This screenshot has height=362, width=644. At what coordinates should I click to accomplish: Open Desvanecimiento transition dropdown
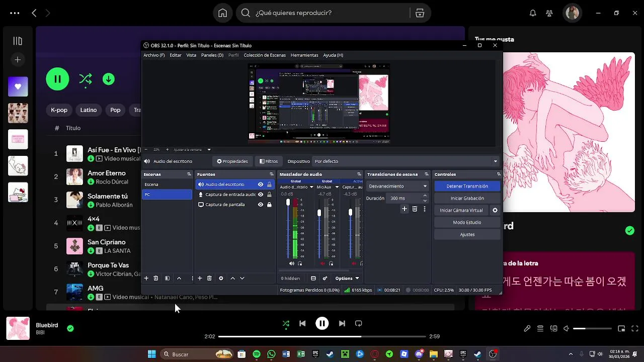coord(397,186)
